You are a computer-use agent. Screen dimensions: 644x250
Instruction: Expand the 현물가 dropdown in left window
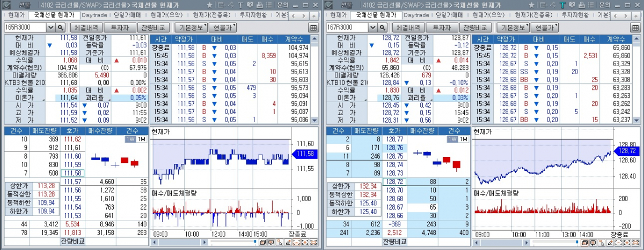(x=223, y=27)
